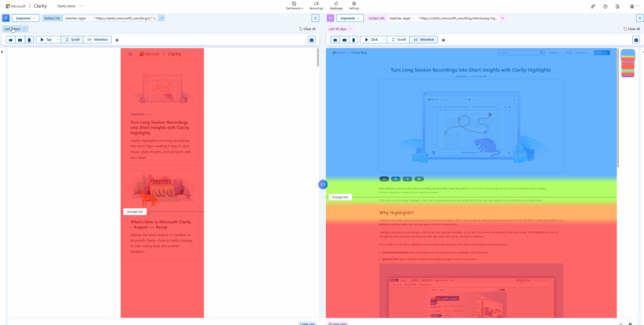The image size is (644, 325).
Task: Click 'Get started' button in blog preview
Action: tap(602, 53)
